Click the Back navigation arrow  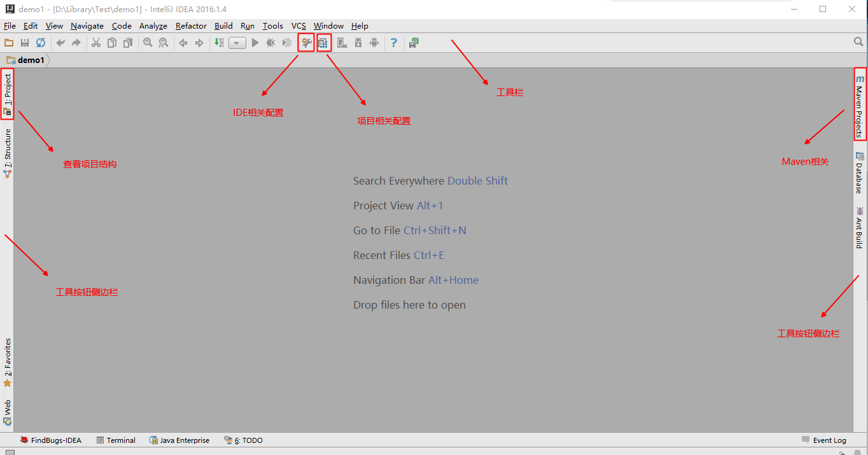pyautogui.click(x=183, y=43)
